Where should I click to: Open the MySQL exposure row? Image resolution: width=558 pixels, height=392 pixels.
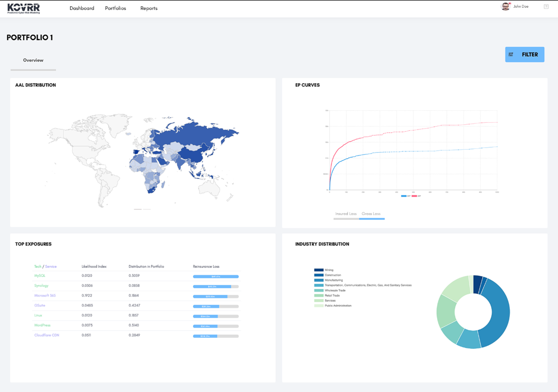click(x=40, y=276)
